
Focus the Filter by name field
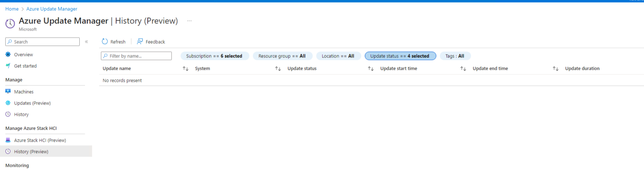click(x=136, y=56)
